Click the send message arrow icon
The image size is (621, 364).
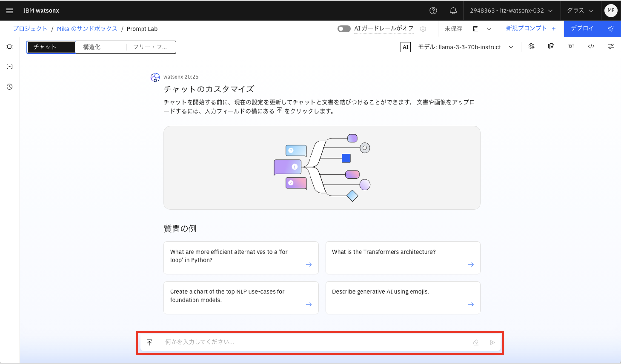(x=492, y=342)
